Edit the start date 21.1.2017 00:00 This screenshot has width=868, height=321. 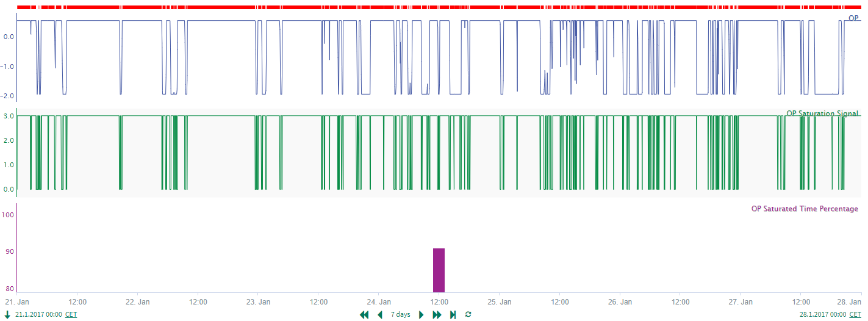pos(39,315)
